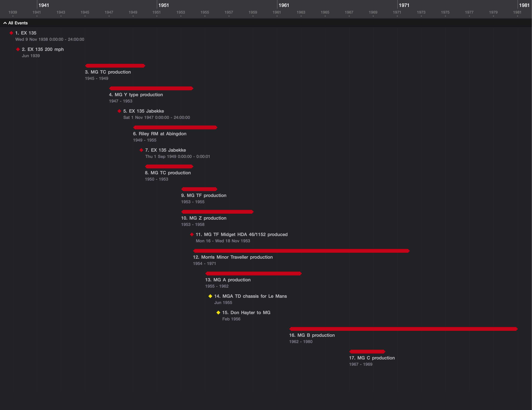Select the MG TC production 1950-1953 bar
Viewport: 532px width, 410px height.
coord(169,166)
